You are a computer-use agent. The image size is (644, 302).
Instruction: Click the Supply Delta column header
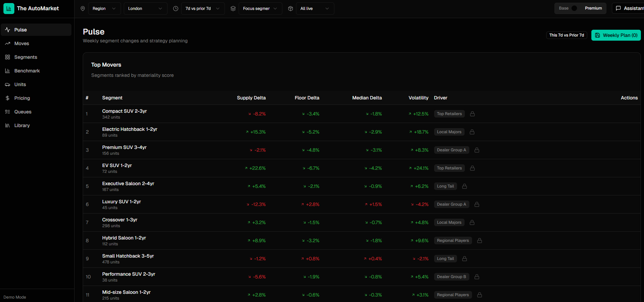[251, 98]
